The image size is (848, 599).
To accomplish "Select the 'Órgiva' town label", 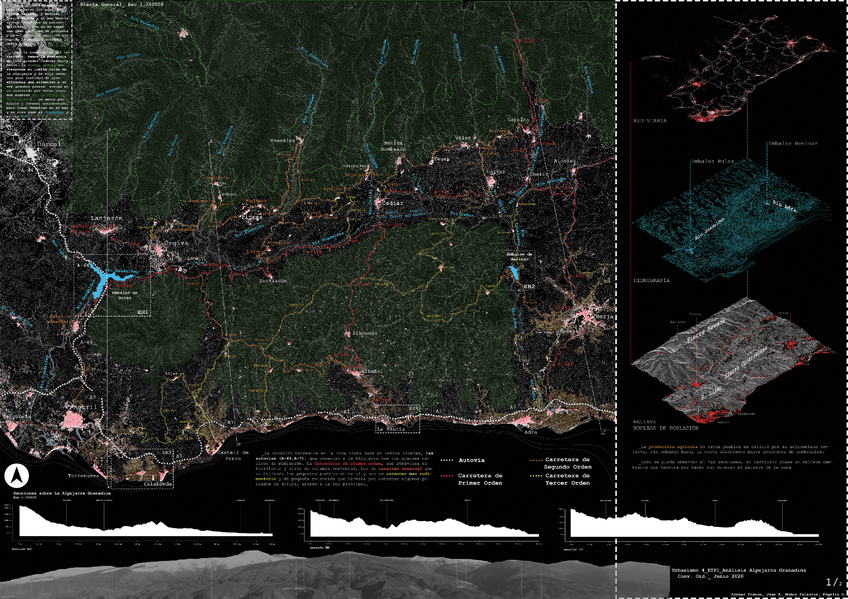I will coord(176,243).
